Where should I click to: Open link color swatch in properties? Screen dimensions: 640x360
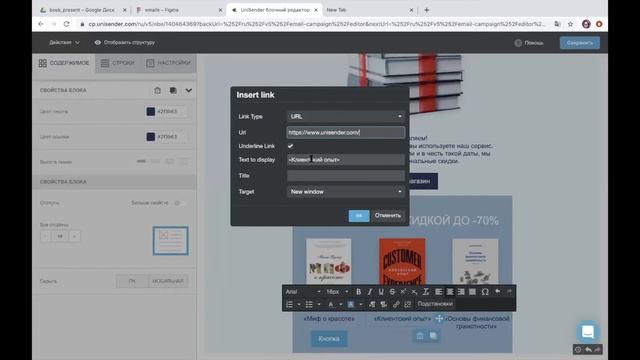pyautogui.click(x=151, y=136)
